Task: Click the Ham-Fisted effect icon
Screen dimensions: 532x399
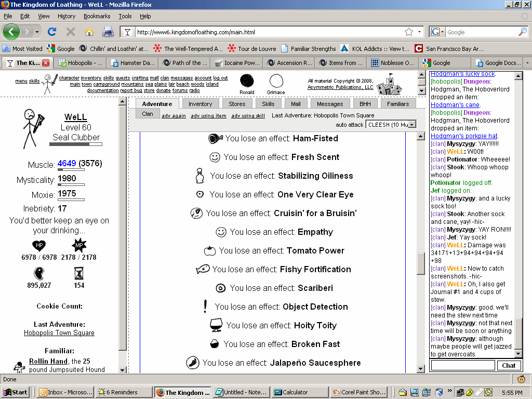Action: (x=215, y=139)
